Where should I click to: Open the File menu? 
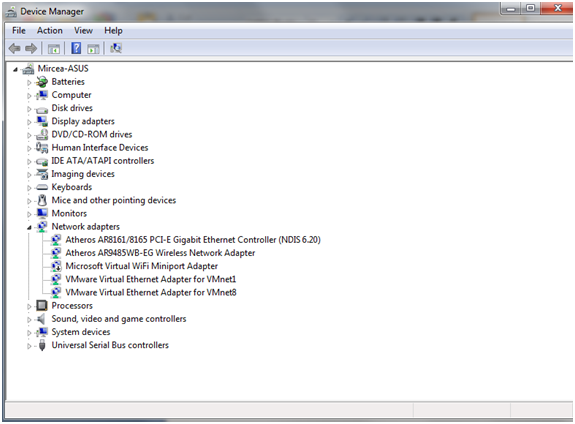click(x=19, y=30)
